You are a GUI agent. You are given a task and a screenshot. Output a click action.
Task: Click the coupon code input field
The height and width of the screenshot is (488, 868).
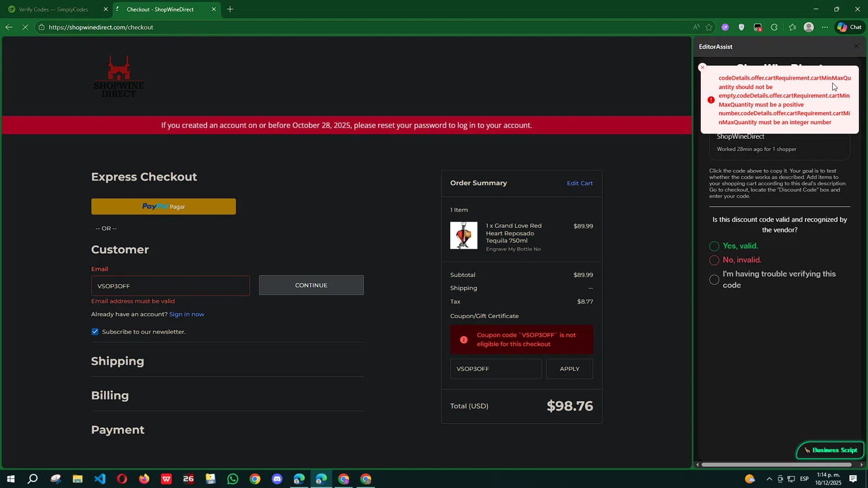[496, 369]
